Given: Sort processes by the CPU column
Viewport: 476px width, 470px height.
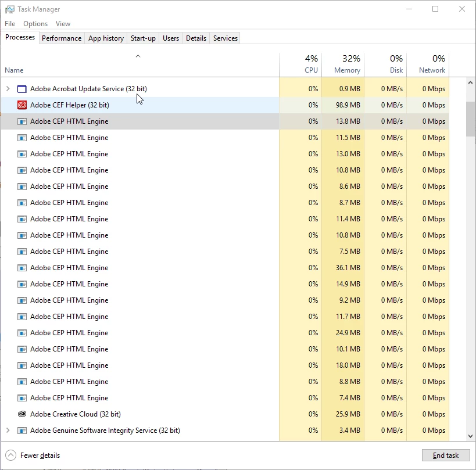Looking at the screenshot, I should coord(300,64).
